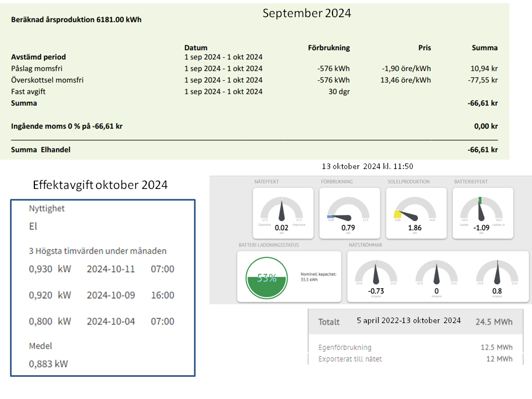Click the Batterieffekt gauge at -1.09

(x=482, y=213)
